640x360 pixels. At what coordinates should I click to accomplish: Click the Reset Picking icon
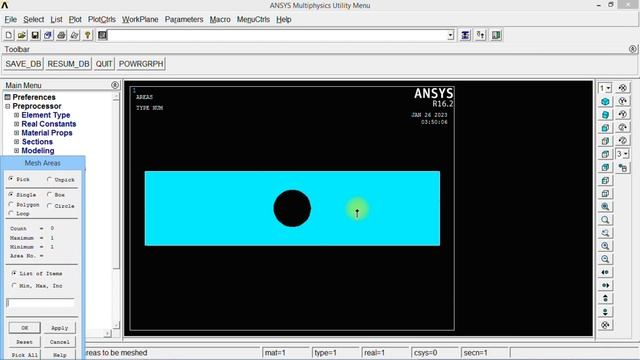[x=480, y=36]
